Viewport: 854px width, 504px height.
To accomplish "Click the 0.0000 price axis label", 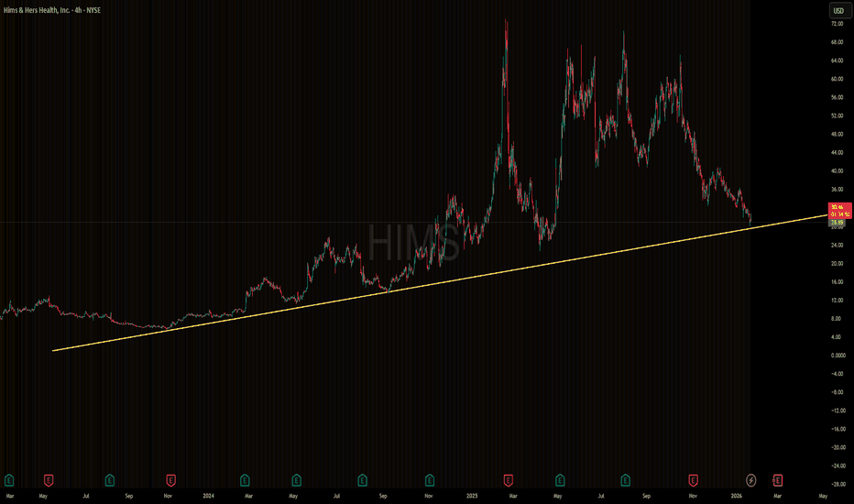I will coord(838,356).
